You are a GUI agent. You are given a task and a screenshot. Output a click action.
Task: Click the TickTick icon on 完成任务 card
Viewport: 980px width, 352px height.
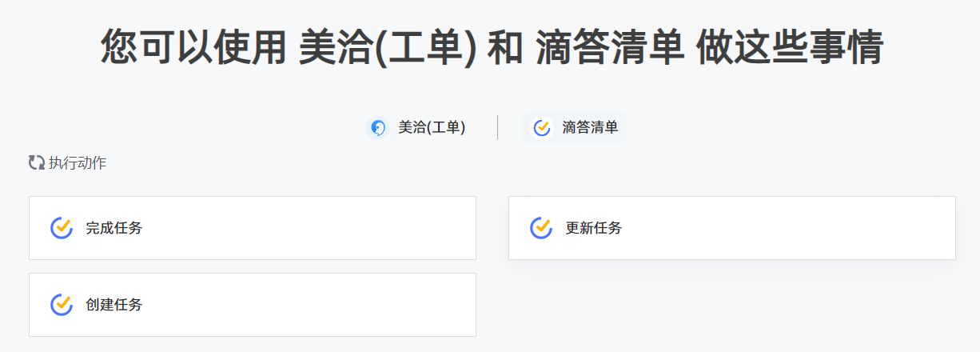(62, 228)
